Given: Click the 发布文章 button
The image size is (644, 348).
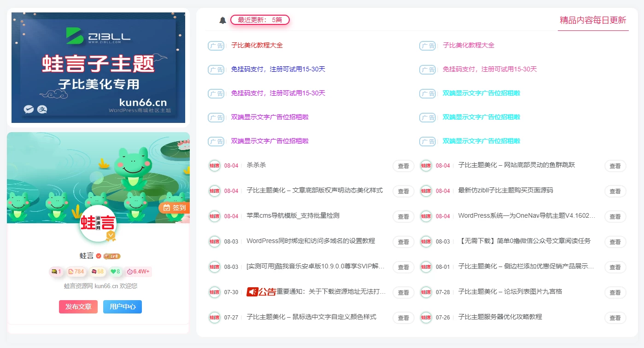Looking at the screenshot, I should (78, 307).
